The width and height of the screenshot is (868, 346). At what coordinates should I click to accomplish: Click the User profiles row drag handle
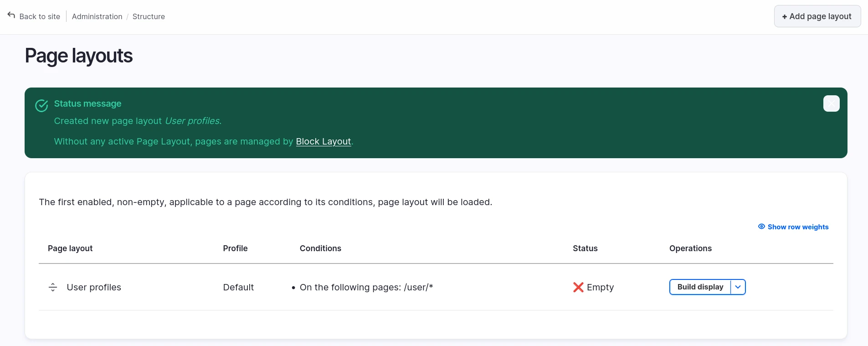(53, 287)
